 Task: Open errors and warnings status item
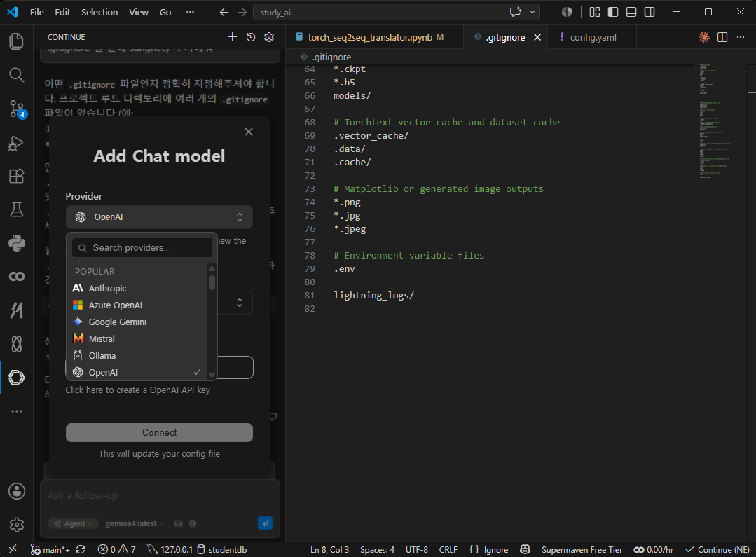coord(116,550)
